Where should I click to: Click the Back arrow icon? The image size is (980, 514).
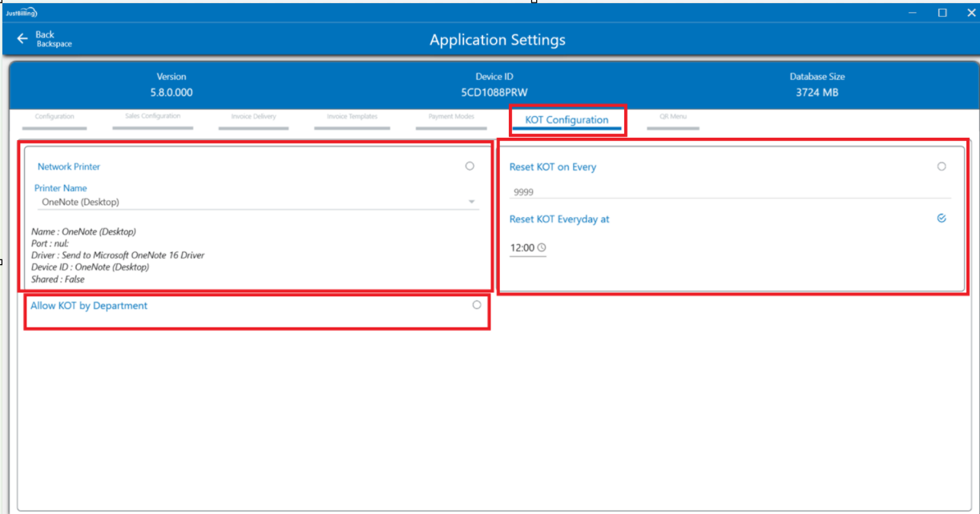tap(22, 38)
